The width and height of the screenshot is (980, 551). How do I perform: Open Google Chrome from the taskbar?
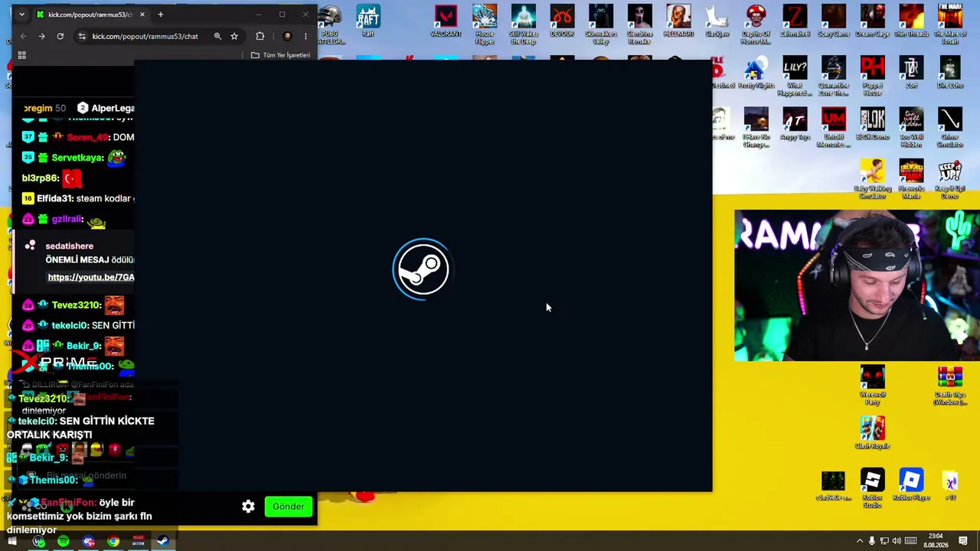113,542
